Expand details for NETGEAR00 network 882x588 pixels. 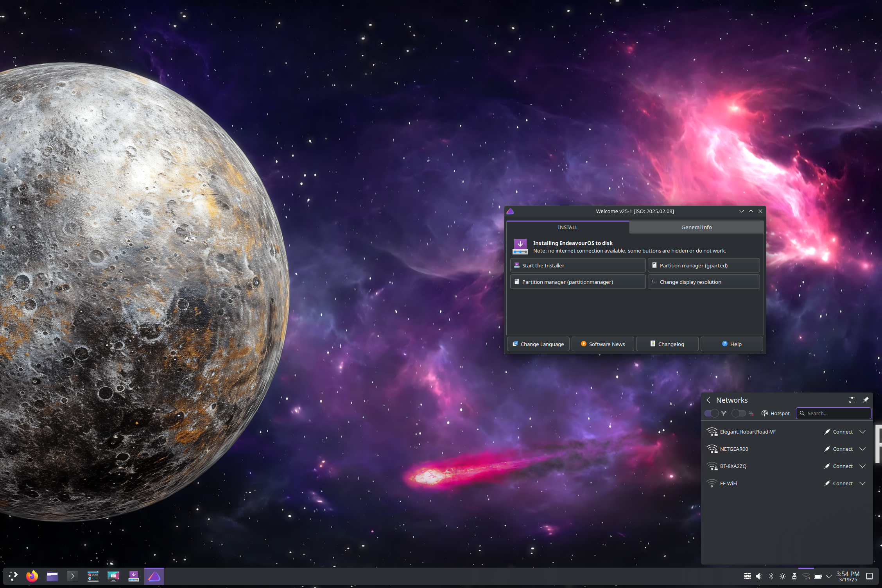pyautogui.click(x=862, y=449)
